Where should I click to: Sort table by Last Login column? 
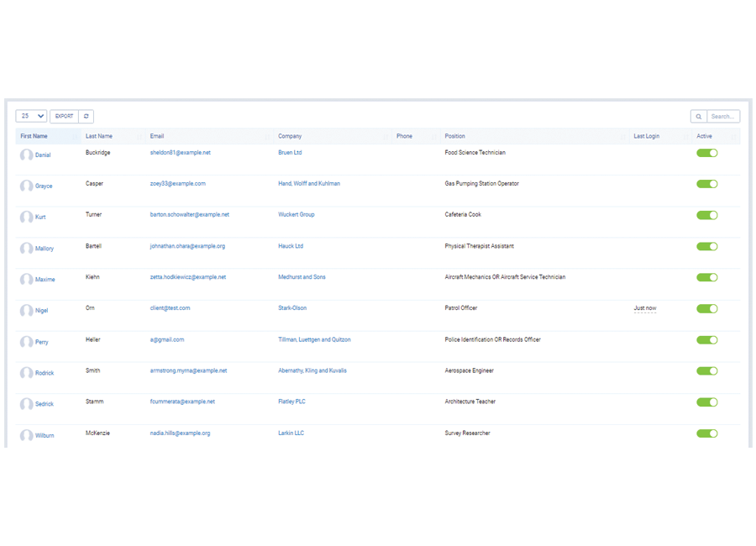[x=646, y=136]
